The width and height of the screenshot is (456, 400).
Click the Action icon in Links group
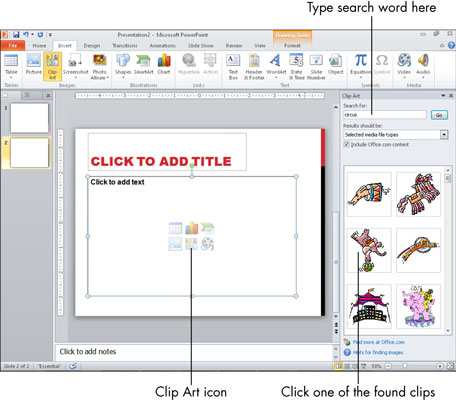(x=210, y=65)
